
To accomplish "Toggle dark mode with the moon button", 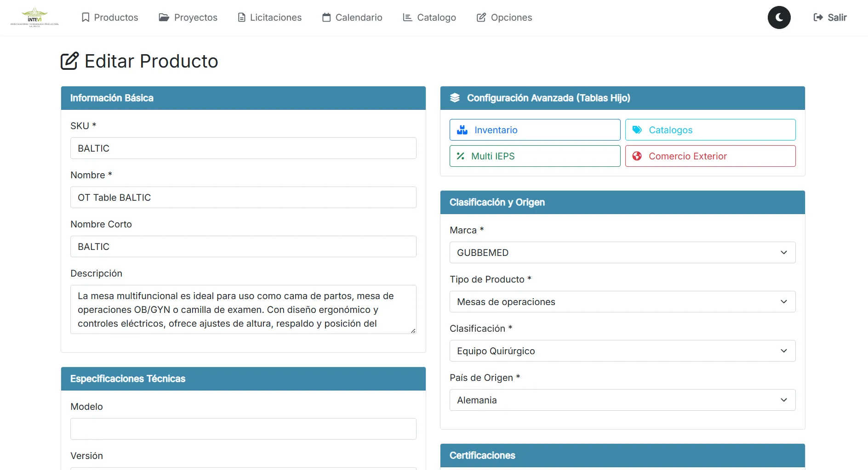I will click(x=779, y=17).
